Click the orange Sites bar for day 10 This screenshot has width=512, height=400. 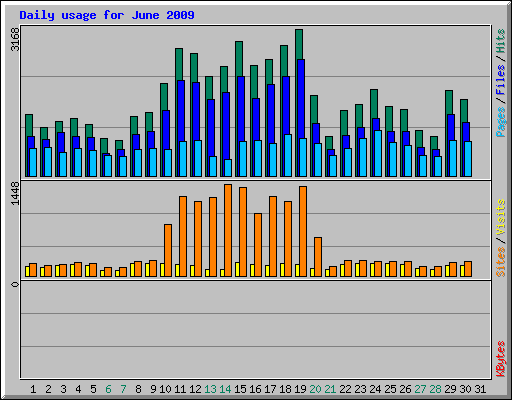pyautogui.click(x=168, y=250)
